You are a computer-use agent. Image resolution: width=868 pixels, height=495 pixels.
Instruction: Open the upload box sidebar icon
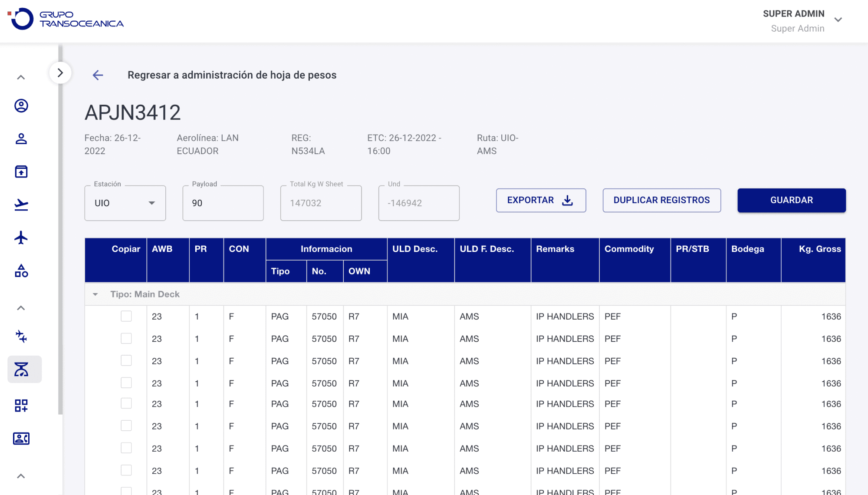click(x=21, y=172)
